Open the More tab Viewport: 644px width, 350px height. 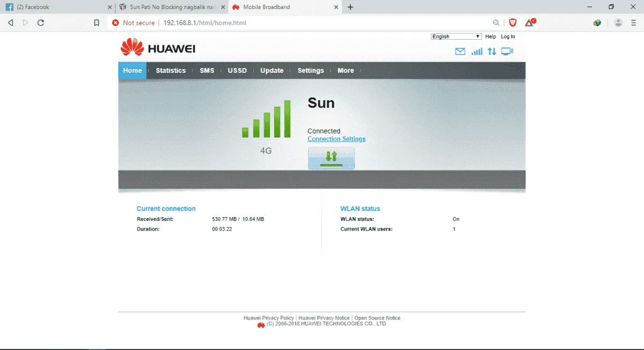(346, 70)
